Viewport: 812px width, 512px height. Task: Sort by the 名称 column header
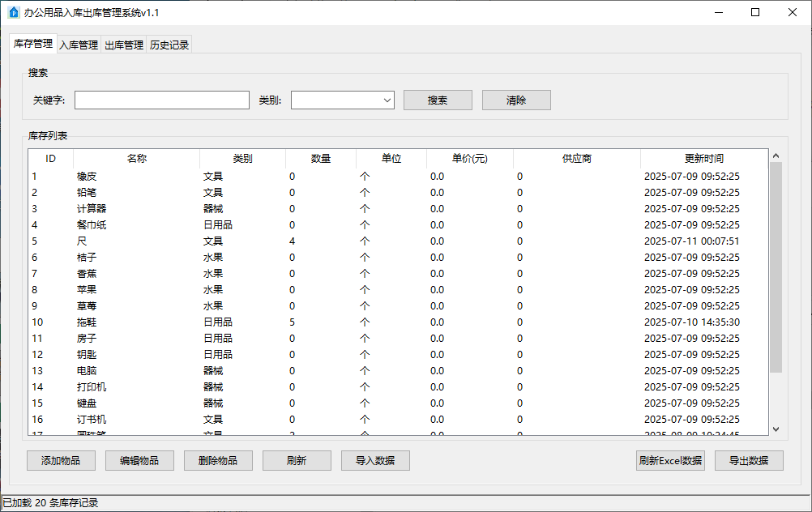pyautogui.click(x=136, y=159)
